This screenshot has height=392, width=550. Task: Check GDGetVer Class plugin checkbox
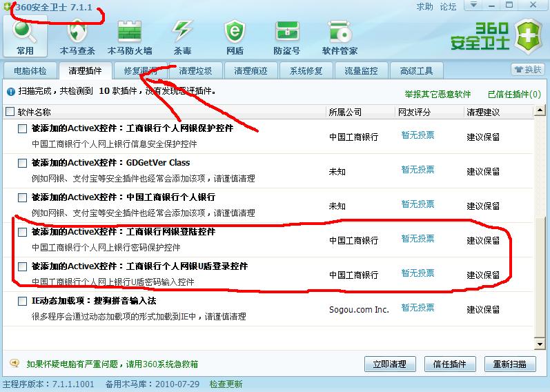point(23,163)
